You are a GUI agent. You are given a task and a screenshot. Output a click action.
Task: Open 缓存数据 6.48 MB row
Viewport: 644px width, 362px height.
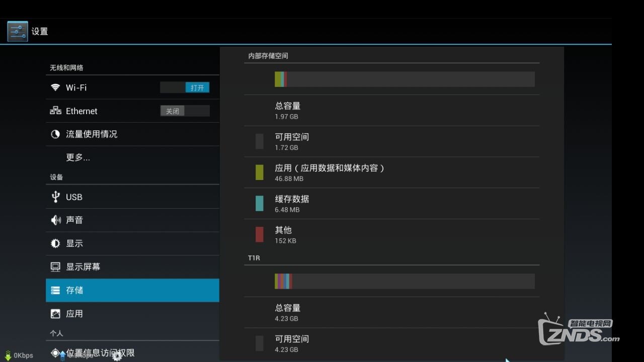click(392, 204)
